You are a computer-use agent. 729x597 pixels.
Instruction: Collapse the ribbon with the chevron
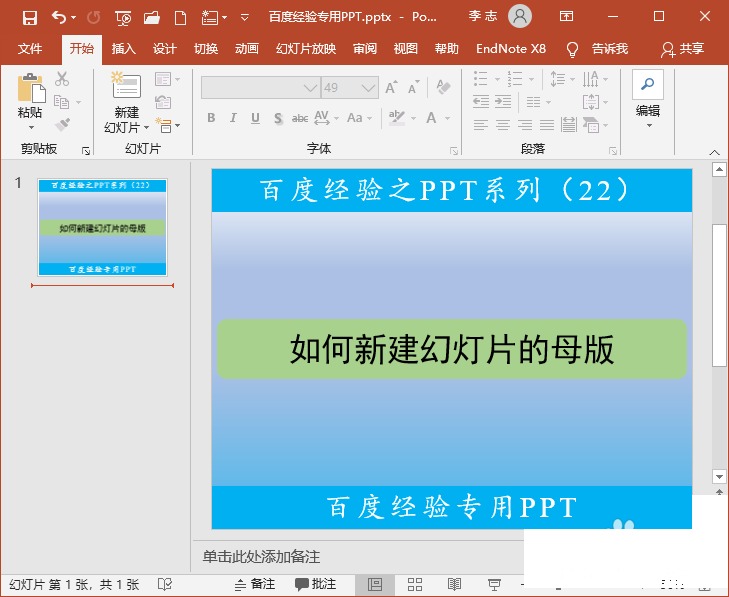715,152
